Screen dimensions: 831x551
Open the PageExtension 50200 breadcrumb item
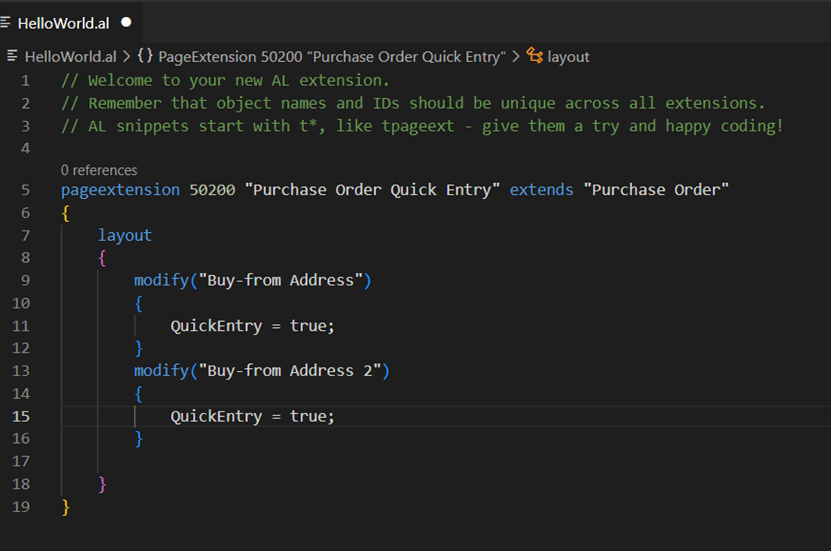(332, 57)
